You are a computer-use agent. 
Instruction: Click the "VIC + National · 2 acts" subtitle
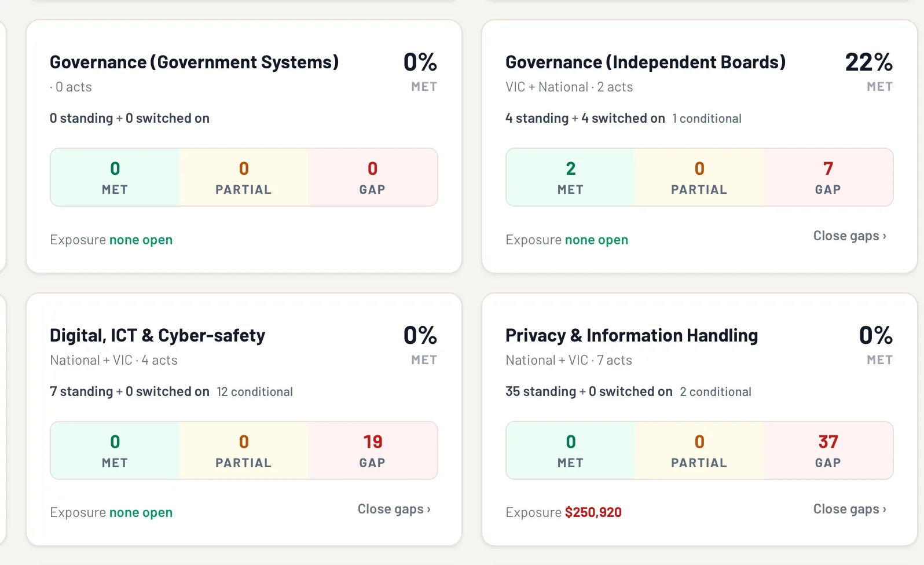(x=569, y=87)
